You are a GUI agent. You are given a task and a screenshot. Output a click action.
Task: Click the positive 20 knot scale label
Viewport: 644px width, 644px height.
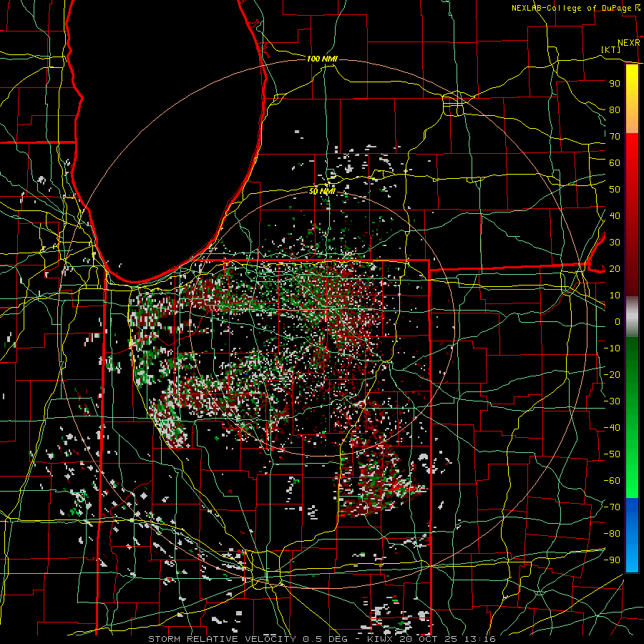point(615,268)
